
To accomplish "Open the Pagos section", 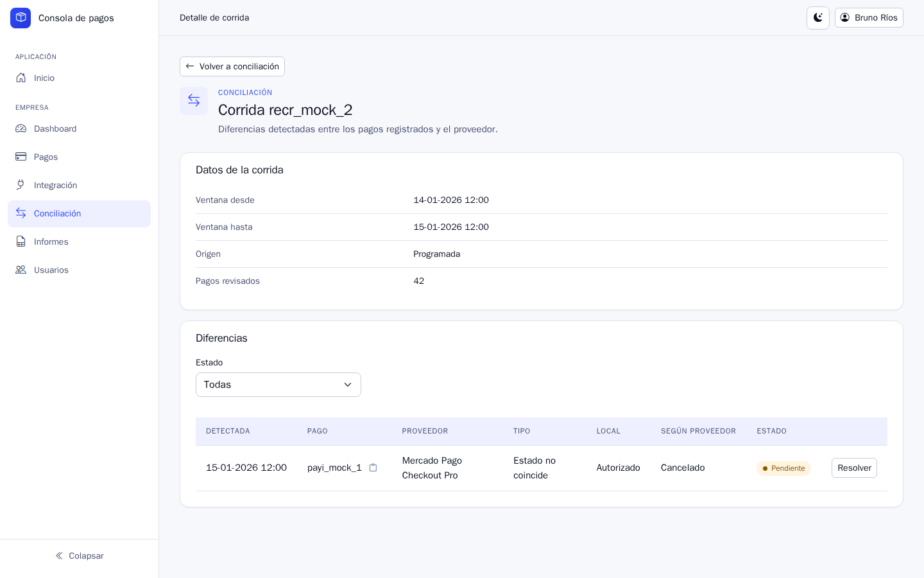I will point(79,157).
